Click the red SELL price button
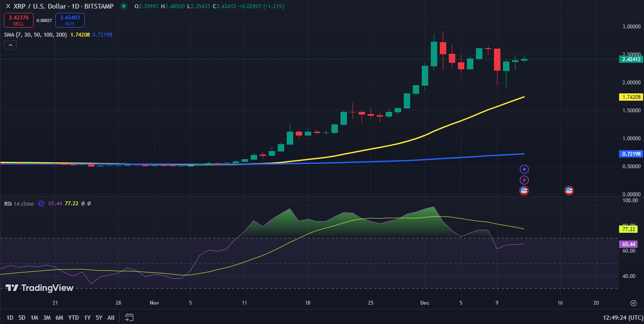The width and height of the screenshot is (644, 324). (18, 20)
